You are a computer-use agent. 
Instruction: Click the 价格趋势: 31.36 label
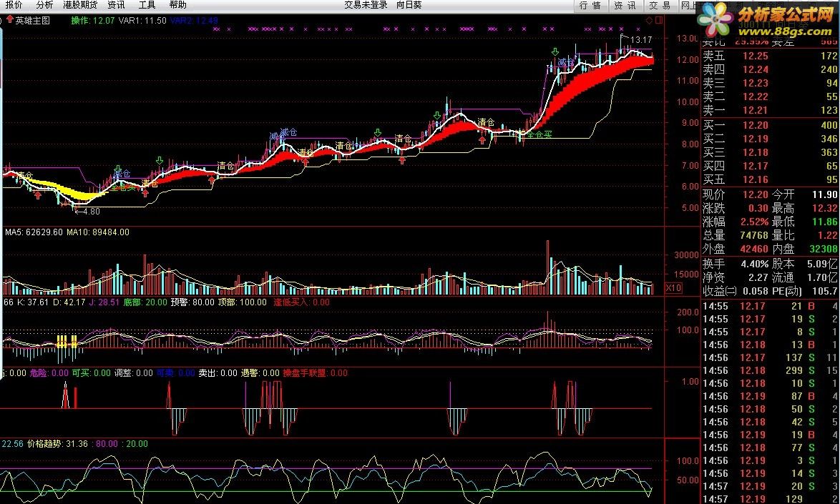(57, 443)
